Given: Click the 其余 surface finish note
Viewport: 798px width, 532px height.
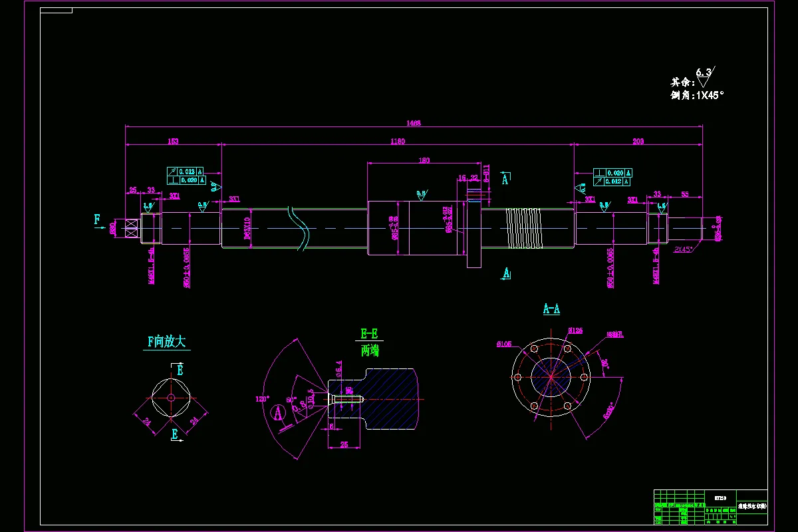Looking at the screenshot, I should pyautogui.click(x=682, y=82).
